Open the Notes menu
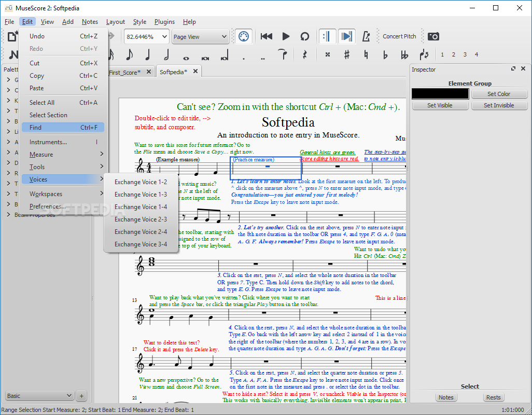The image size is (532, 415). [90, 22]
